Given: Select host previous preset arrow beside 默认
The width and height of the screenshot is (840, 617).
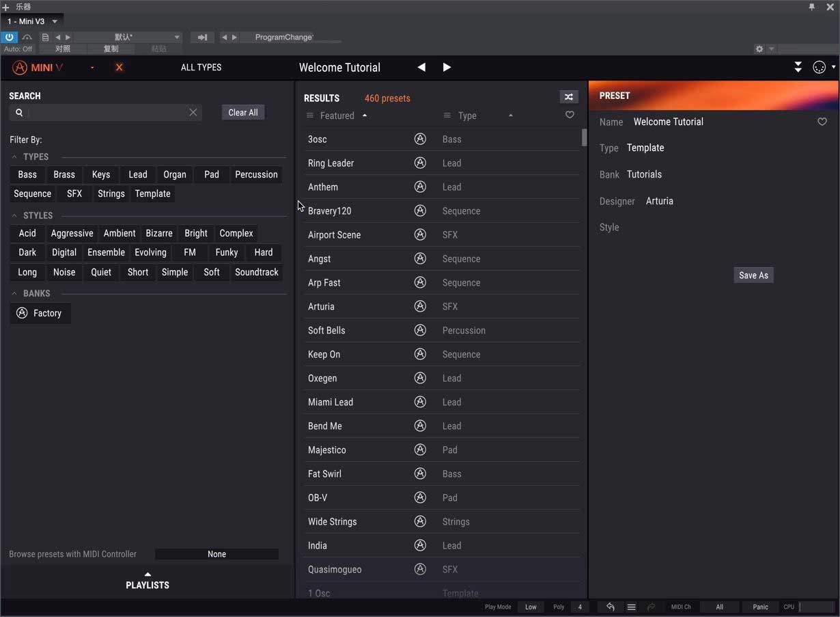Looking at the screenshot, I should click(57, 38).
